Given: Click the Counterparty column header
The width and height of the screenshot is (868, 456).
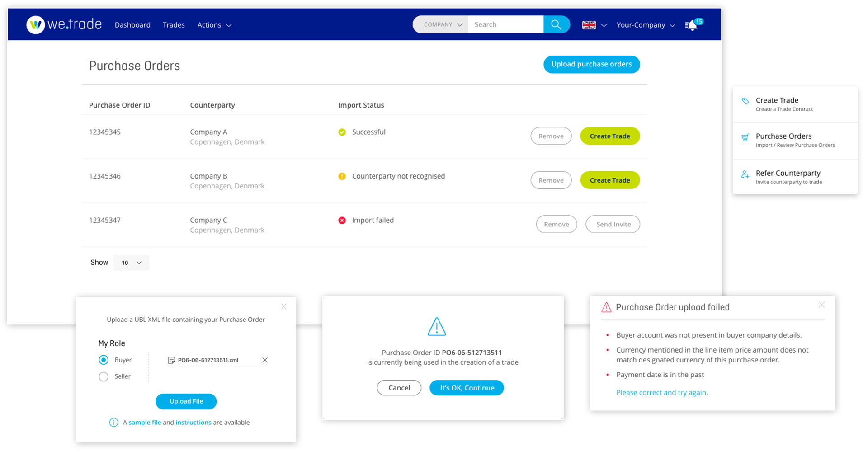Looking at the screenshot, I should coord(212,105).
